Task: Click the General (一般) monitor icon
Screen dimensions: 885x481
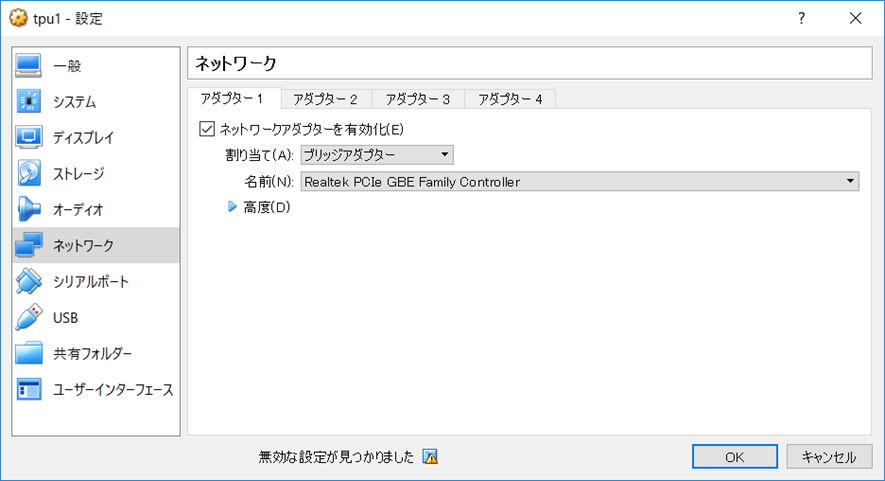Action: click(29, 66)
